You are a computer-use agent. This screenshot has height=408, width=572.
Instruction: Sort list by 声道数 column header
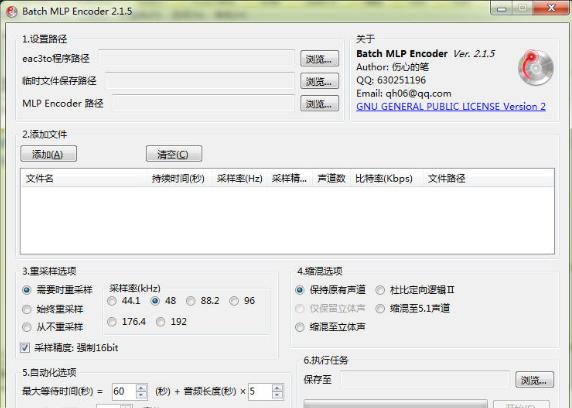click(331, 178)
